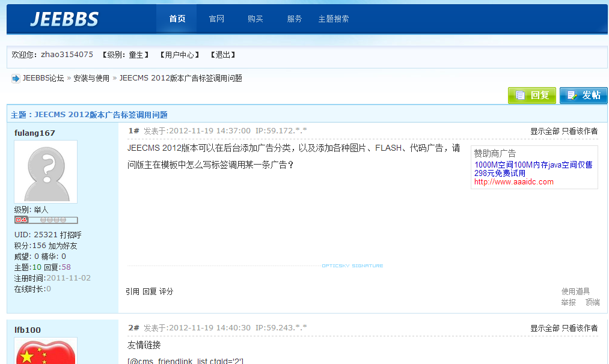The image size is (609, 364).
Task: Open the 官网 nav item
Action: (x=216, y=19)
